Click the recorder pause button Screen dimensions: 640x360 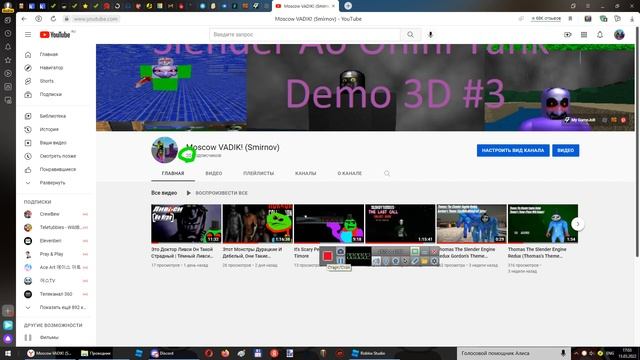pyautogui.click(x=340, y=260)
